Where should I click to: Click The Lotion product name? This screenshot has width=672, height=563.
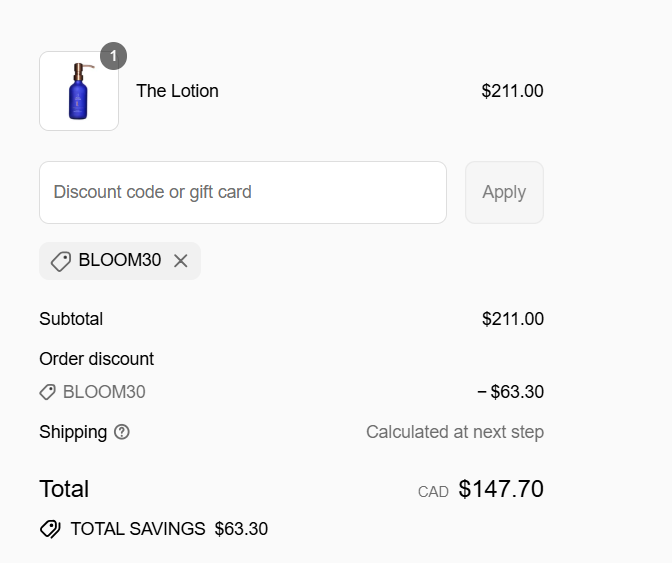[177, 91]
